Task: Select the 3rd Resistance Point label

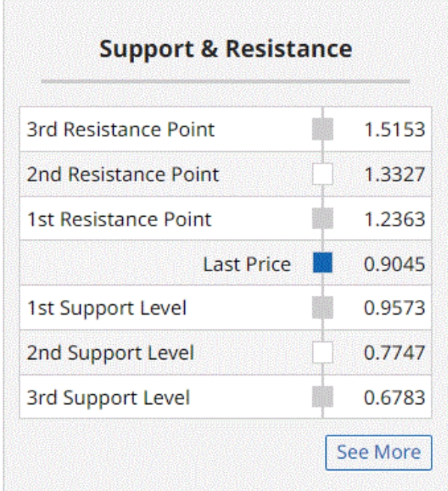Action: tap(121, 129)
